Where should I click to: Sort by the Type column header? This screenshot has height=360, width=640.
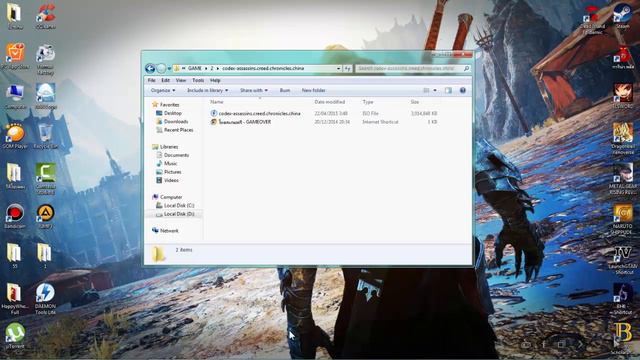(368, 102)
